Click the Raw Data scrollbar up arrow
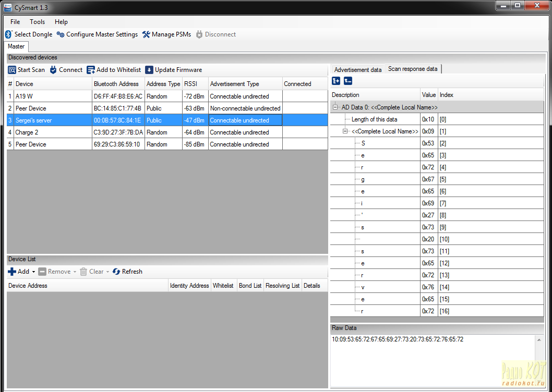552x392 pixels. click(539, 339)
